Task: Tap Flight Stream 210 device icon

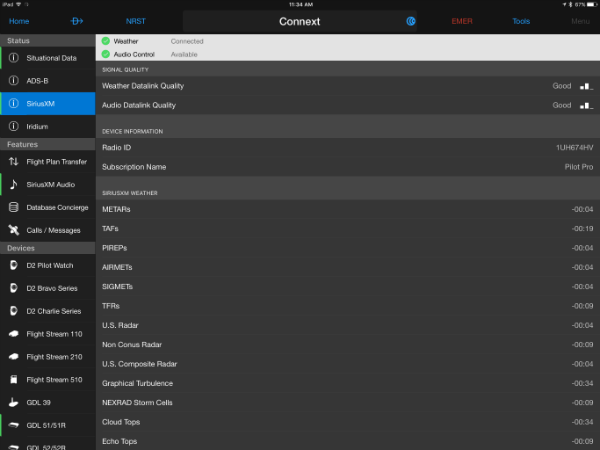Action: pos(14,357)
